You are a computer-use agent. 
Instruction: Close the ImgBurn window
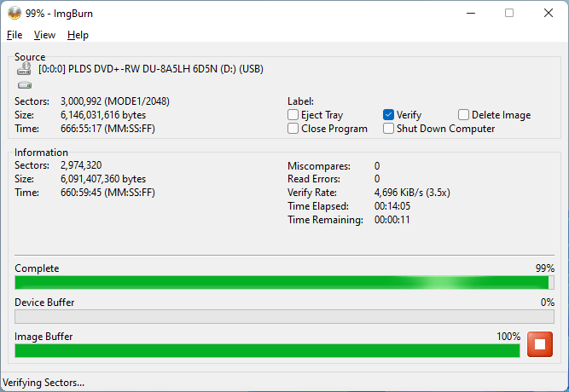click(549, 13)
